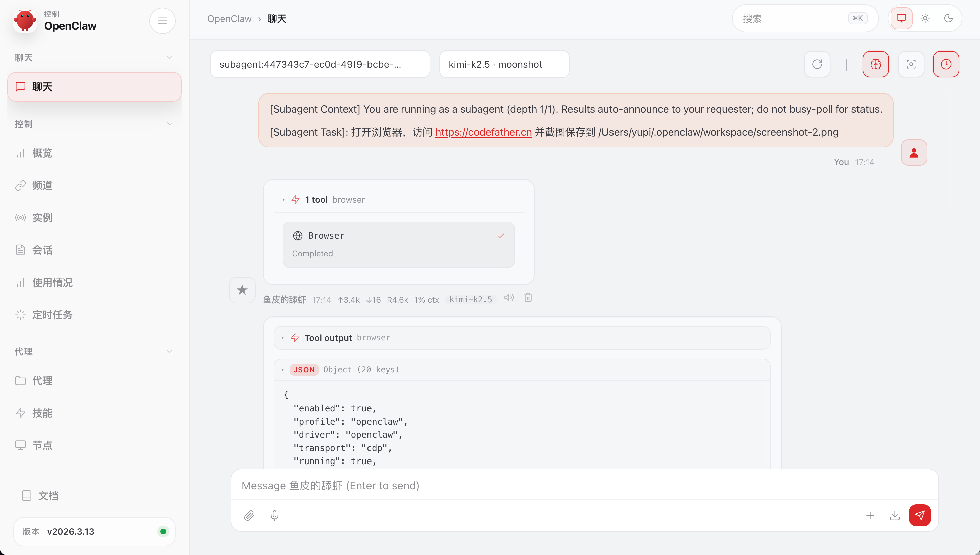Click the attach file paperclip icon
Image resolution: width=980 pixels, height=555 pixels.
pyautogui.click(x=249, y=515)
